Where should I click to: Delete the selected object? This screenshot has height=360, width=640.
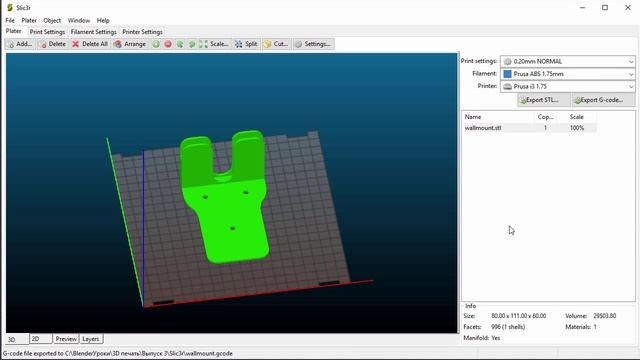pos(53,44)
